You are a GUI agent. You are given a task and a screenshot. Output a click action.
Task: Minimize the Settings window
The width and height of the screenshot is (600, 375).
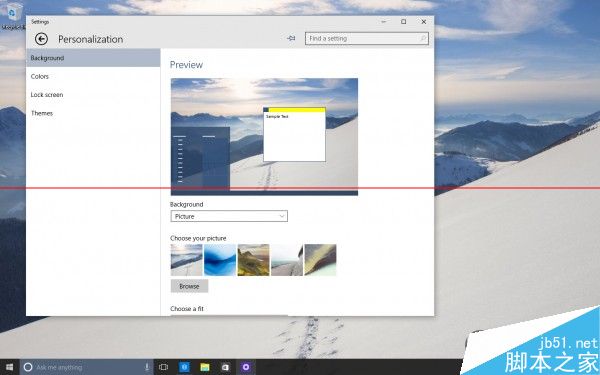[383, 22]
